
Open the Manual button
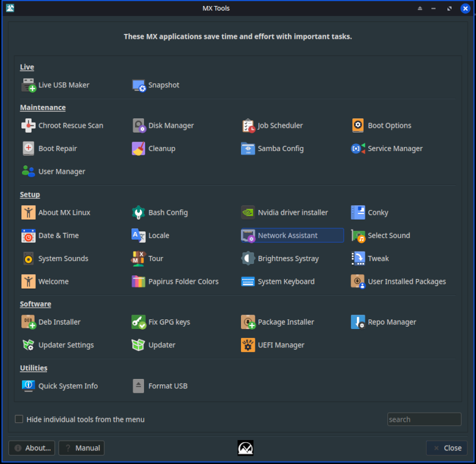point(82,448)
